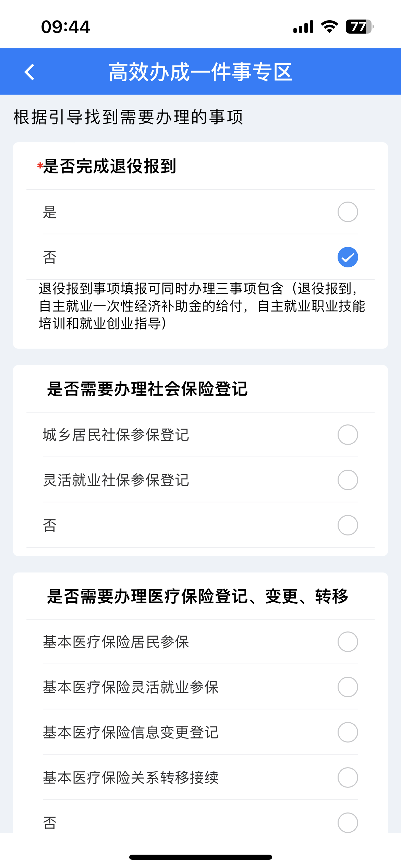Select 城乡居民社保参保登记 option
Screen dimensions: 401x868
click(348, 435)
